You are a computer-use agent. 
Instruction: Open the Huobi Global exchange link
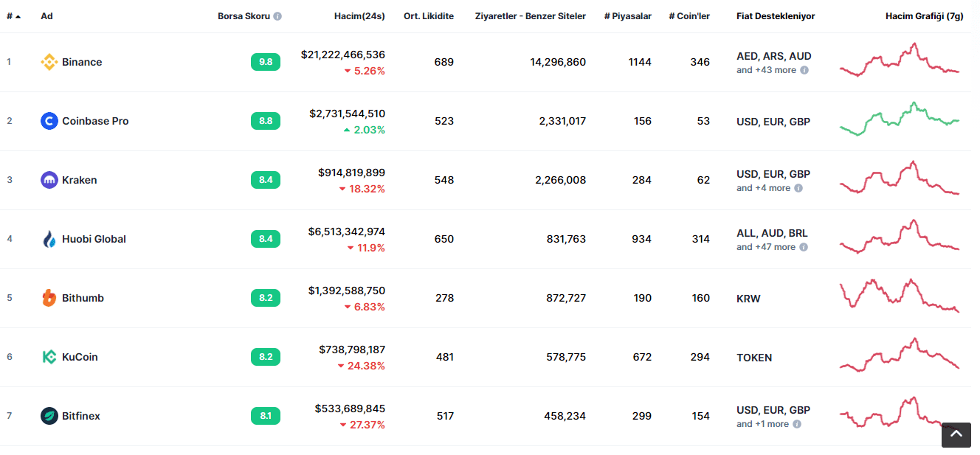[x=94, y=239]
